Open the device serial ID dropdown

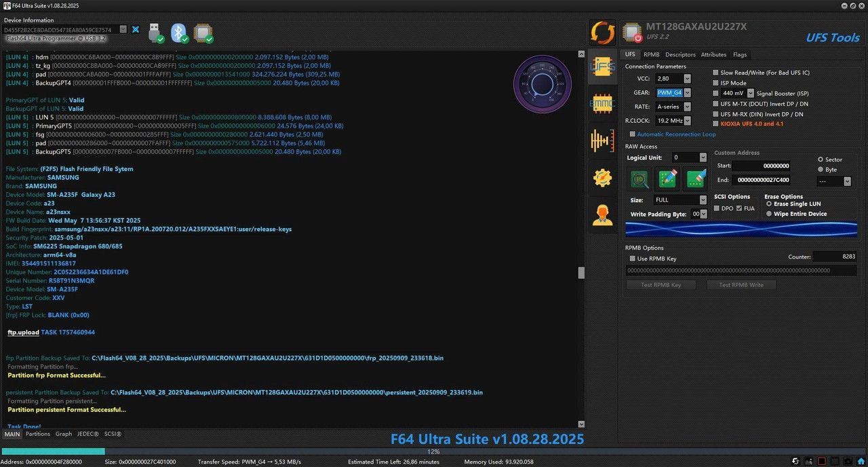123,30
